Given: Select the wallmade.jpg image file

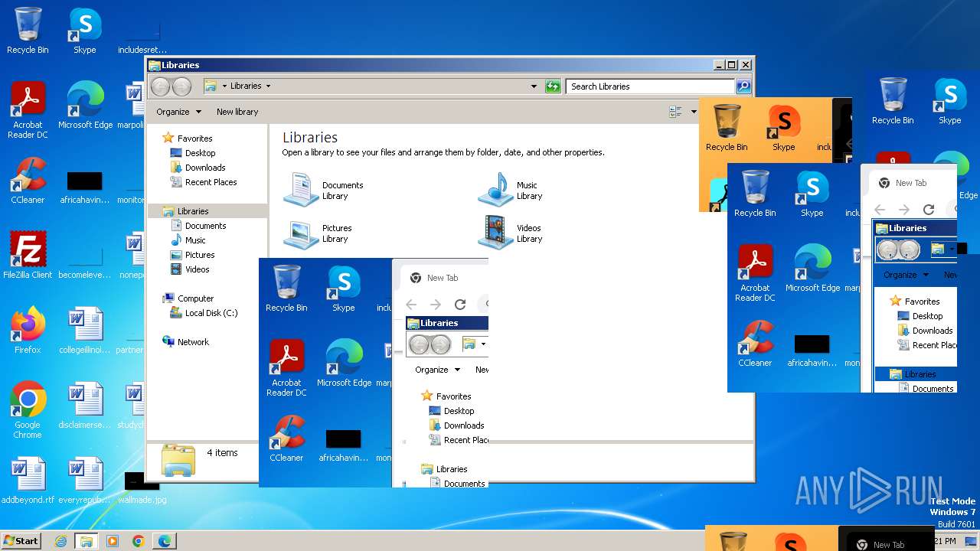Looking at the screenshot, I should [142, 487].
